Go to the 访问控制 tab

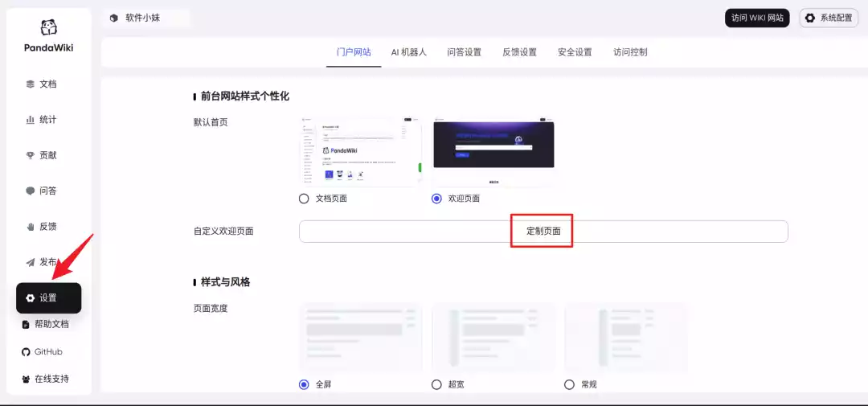(x=631, y=52)
